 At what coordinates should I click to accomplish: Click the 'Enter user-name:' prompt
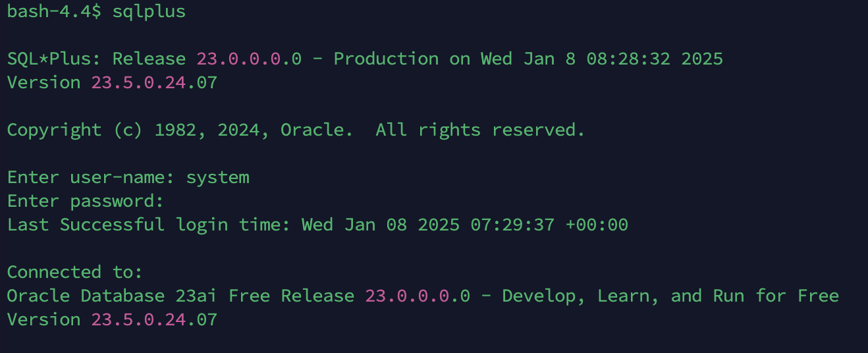(91, 178)
